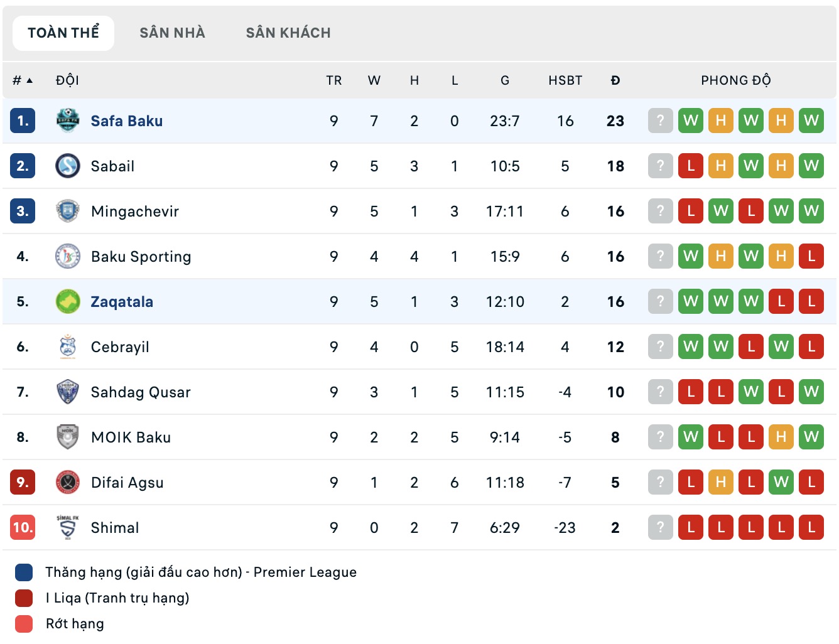This screenshot has height=644, width=839.
Task: Reveal Shimal's hidden next match badge
Action: point(660,527)
